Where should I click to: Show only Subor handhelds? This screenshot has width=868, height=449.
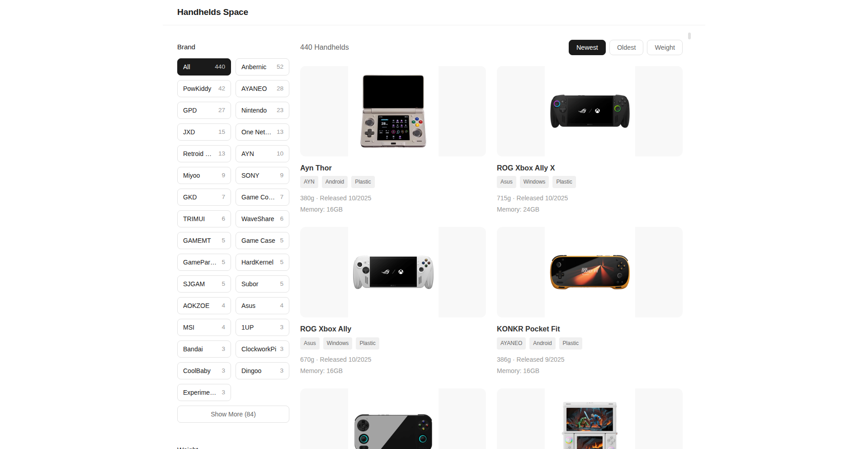(x=262, y=284)
